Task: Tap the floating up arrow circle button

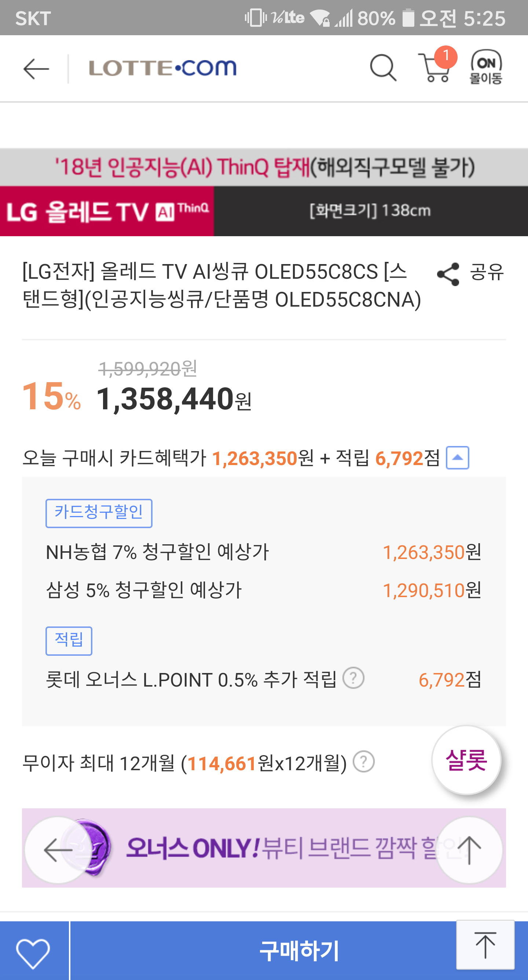Action: click(469, 850)
